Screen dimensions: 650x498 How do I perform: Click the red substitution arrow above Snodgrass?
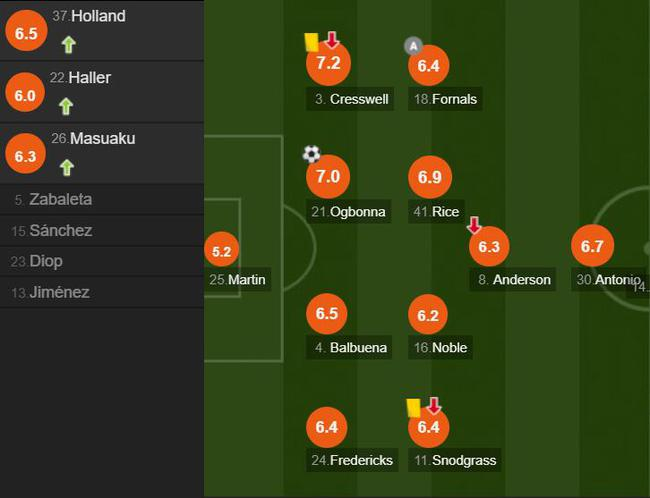point(434,406)
